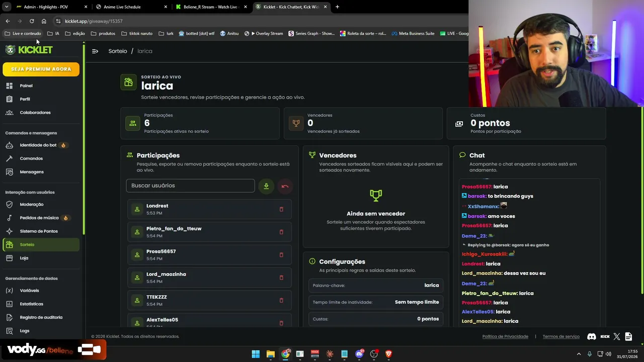Show hidden tray icons chevron
Image resolution: width=644 pixels, height=362 pixels.
[579, 354]
